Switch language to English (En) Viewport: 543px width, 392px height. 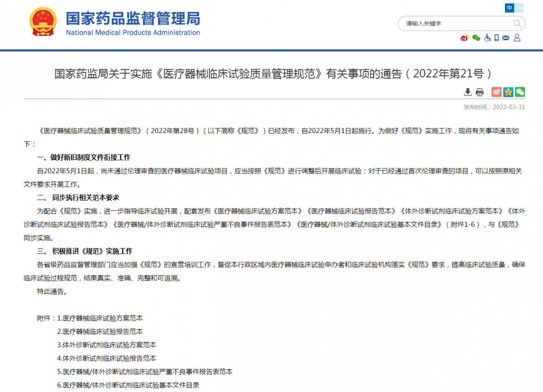519,8
